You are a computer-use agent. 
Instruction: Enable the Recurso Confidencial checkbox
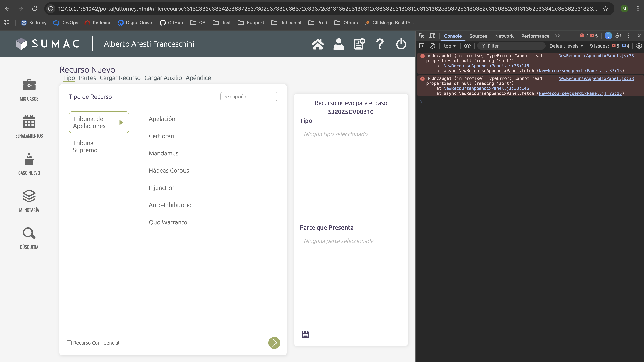[x=69, y=343]
